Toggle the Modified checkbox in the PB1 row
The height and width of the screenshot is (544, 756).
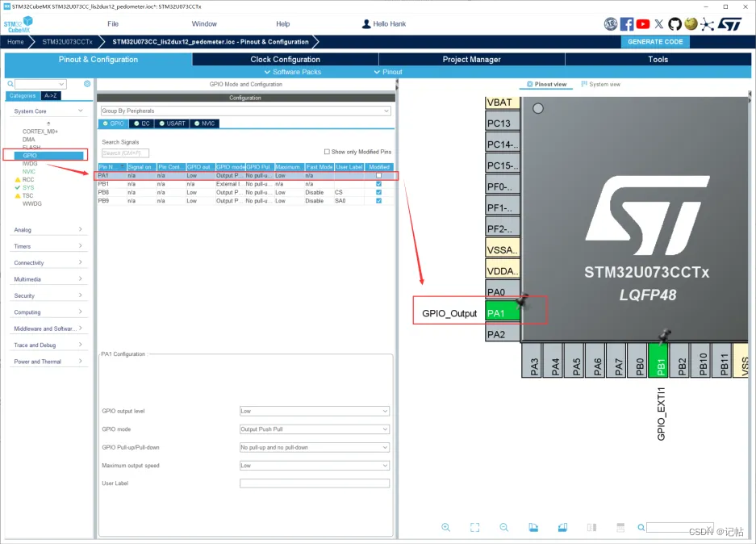378,184
